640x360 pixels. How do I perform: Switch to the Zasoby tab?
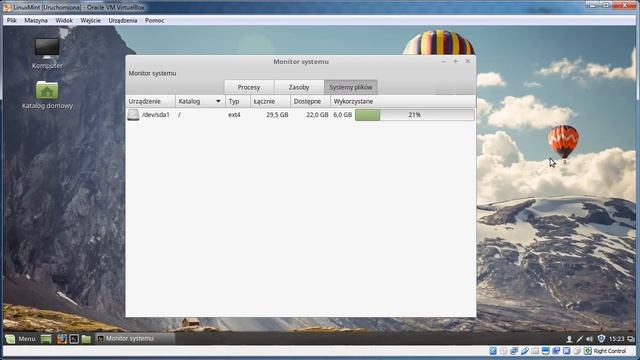tap(299, 87)
